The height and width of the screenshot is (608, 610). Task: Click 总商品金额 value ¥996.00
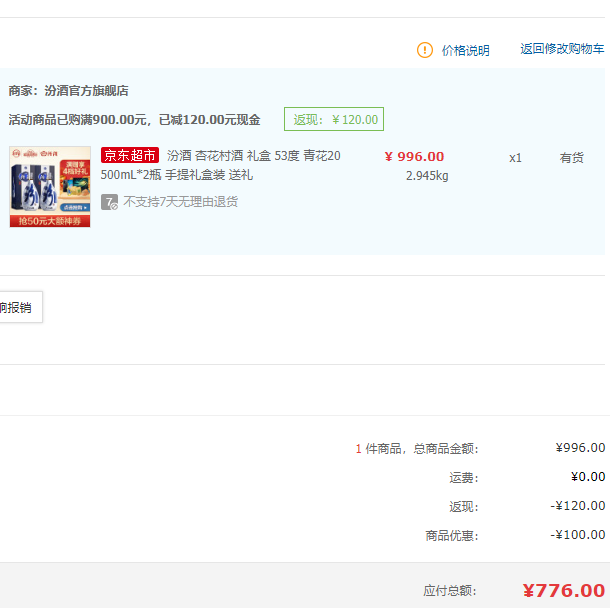coord(580,448)
